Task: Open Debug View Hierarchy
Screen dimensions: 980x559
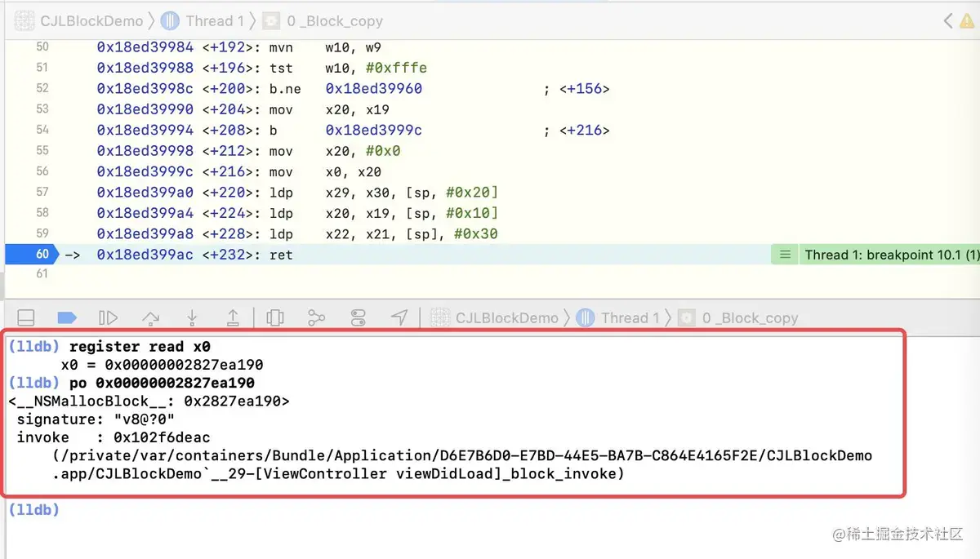Action: tap(275, 317)
